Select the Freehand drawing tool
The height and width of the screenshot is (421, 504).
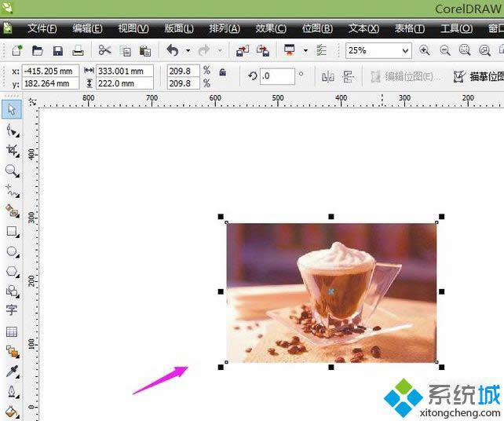13,191
